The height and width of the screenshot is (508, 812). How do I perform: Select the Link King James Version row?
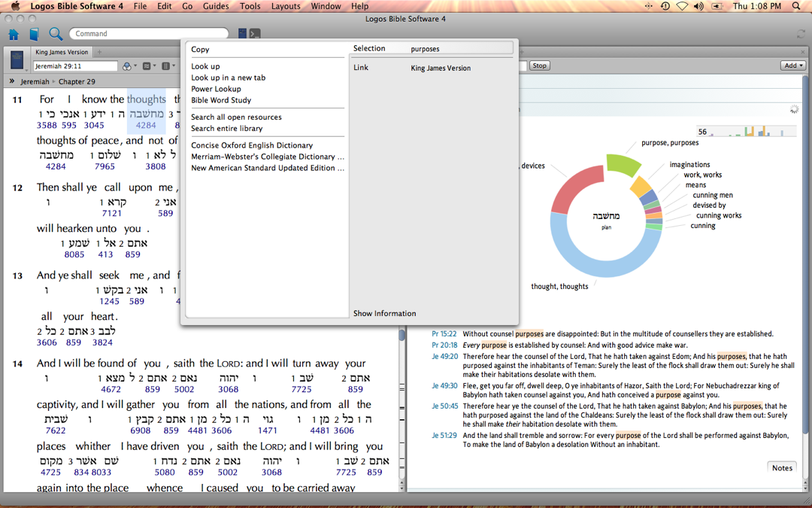click(x=433, y=68)
